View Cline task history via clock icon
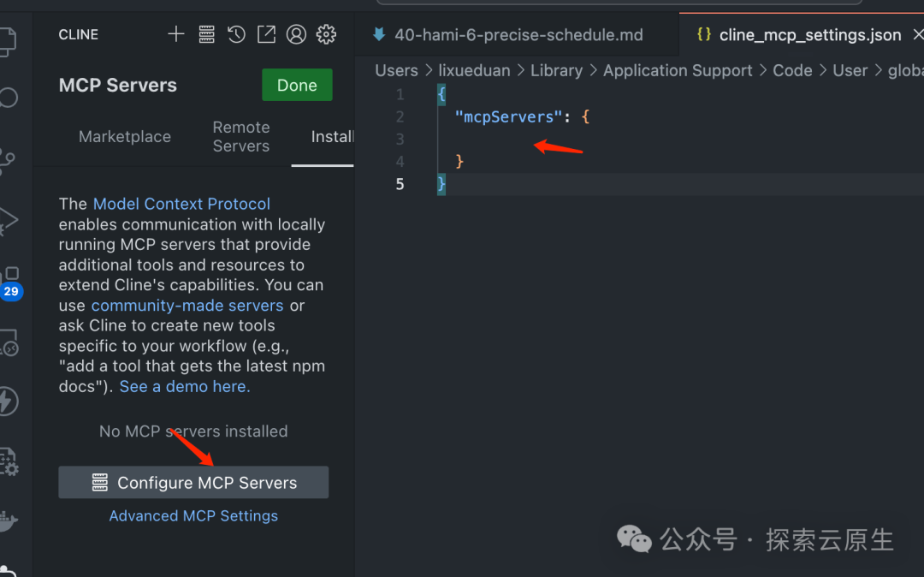This screenshot has height=577, width=924. pyautogui.click(x=236, y=34)
